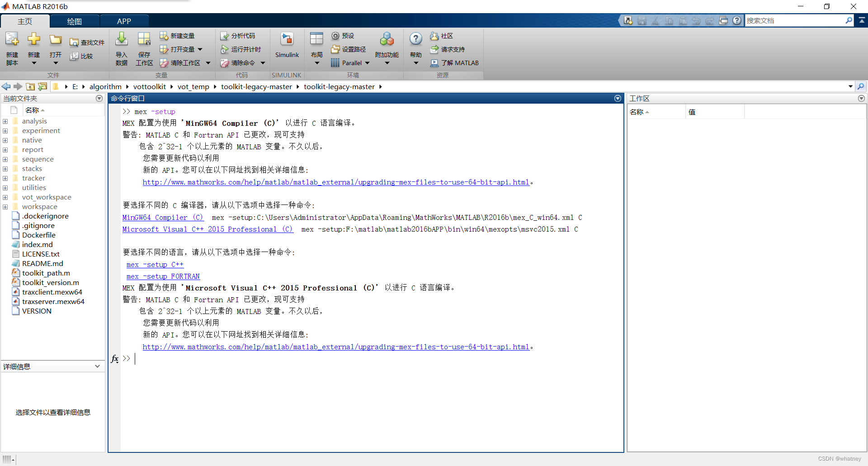The width and height of the screenshot is (868, 466).
Task: Click browse for folder icon
Action: coord(42,86)
